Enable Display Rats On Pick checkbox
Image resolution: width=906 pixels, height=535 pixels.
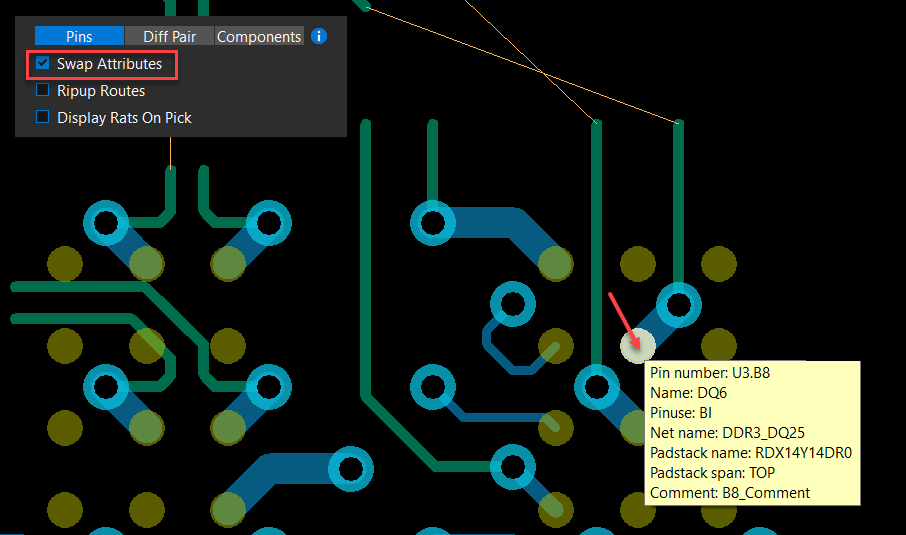click(42, 117)
